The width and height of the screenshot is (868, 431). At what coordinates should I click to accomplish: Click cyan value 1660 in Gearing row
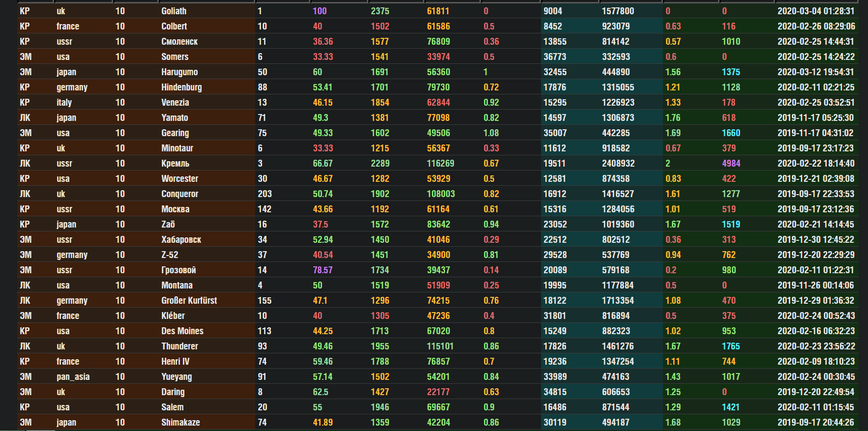(731, 133)
